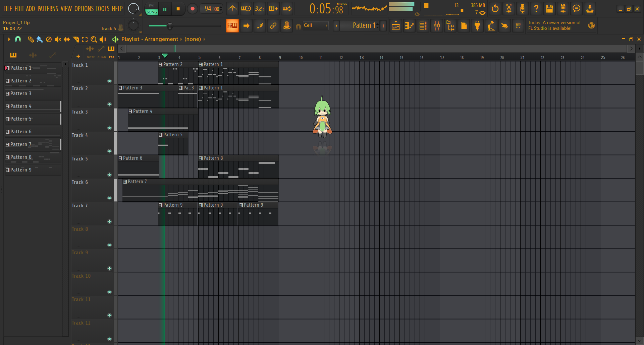The height and width of the screenshot is (345, 644).
Task: Click the 94.000 tempo field
Action: (x=212, y=9)
